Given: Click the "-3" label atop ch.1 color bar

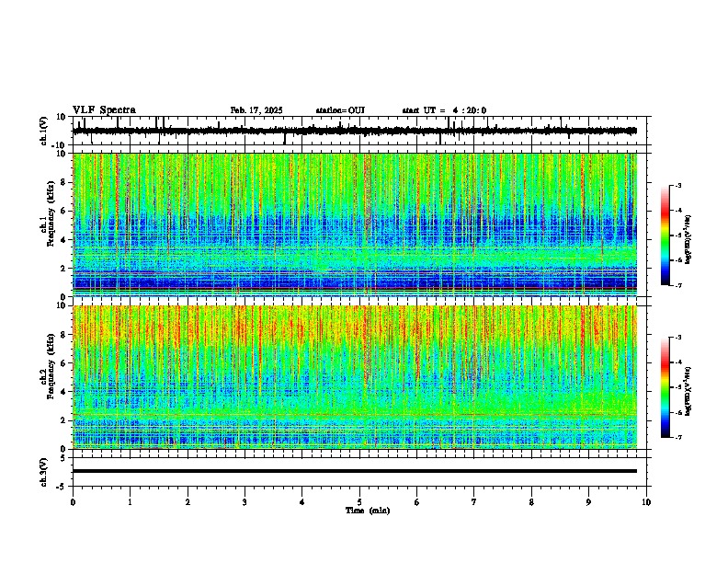Looking at the screenshot, I should pyautogui.click(x=677, y=185).
